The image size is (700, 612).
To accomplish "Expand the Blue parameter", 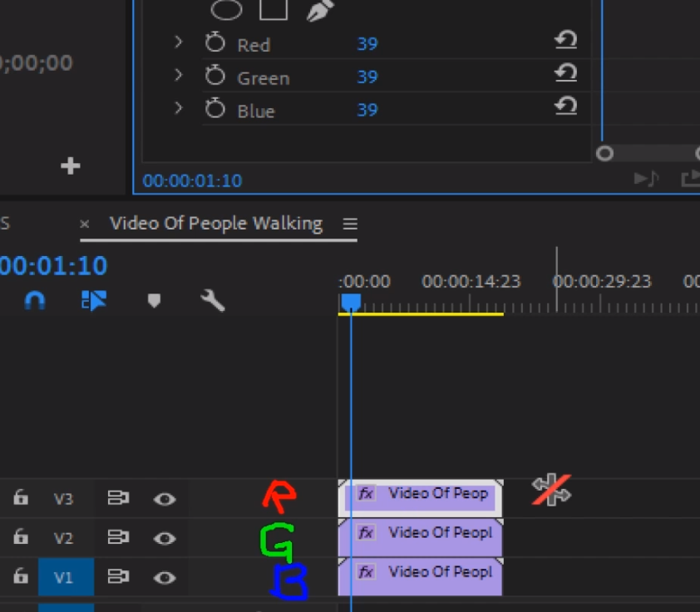I will point(179,108).
